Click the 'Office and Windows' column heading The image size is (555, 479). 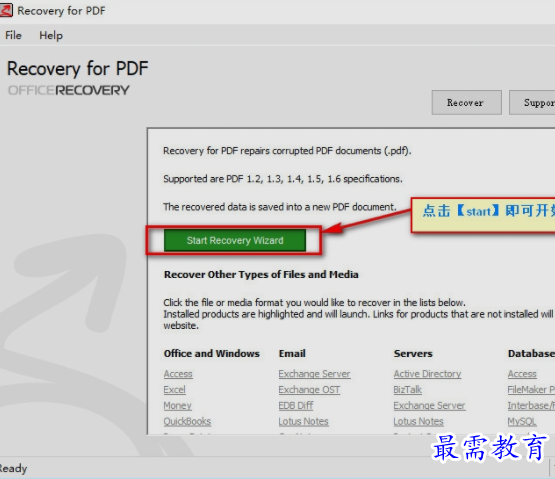click(212, 353)
